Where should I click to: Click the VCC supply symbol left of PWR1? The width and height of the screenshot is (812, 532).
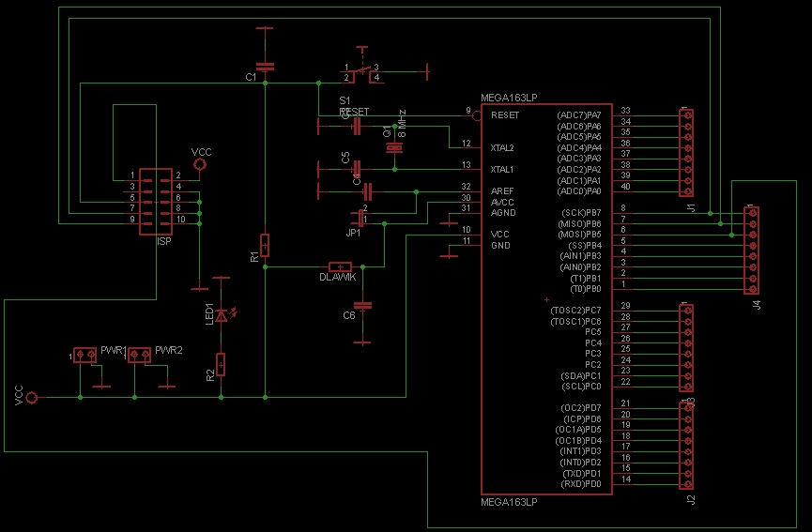32,398
